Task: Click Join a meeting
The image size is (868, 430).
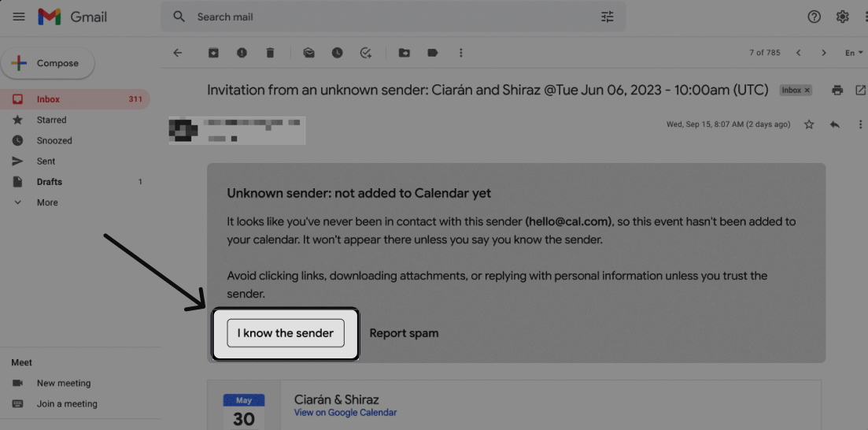Action: click(67, 404)
